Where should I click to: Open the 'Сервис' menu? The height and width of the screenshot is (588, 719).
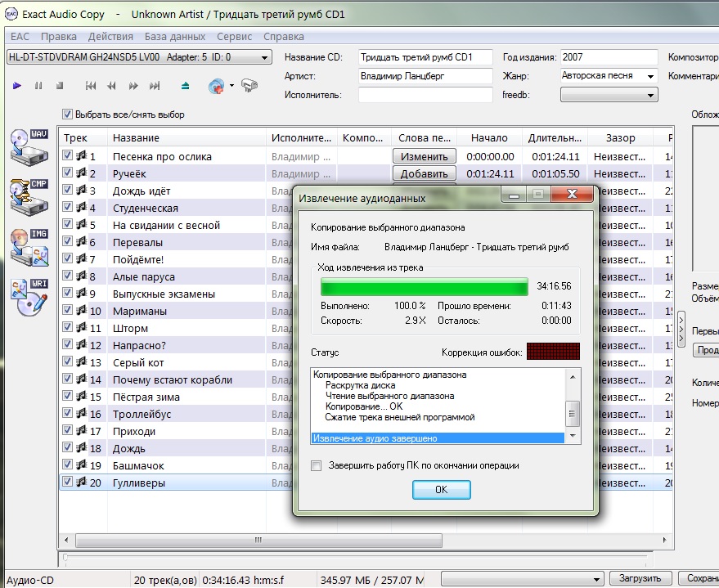[x=235, y=37]
